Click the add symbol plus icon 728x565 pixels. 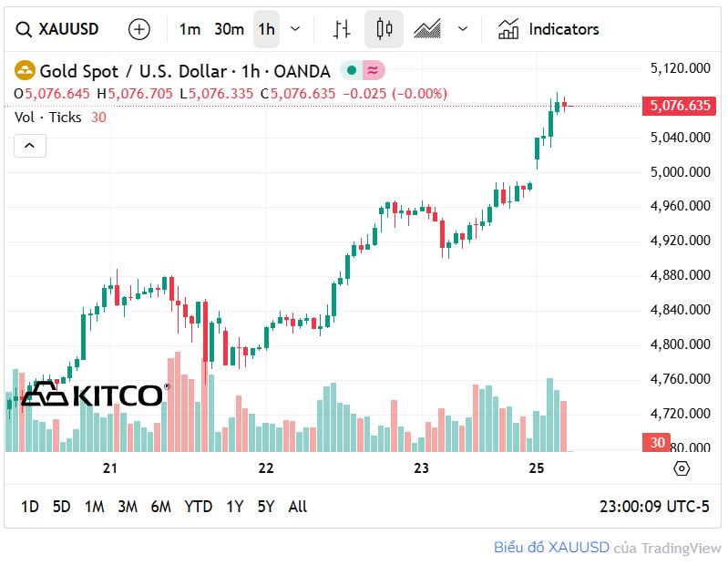139,29
